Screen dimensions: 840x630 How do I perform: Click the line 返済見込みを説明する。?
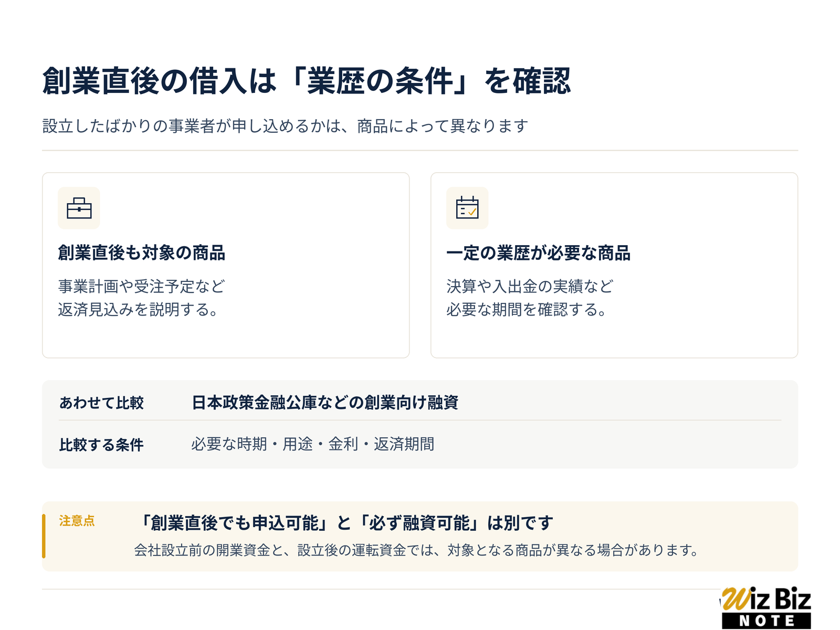[138, 309]
